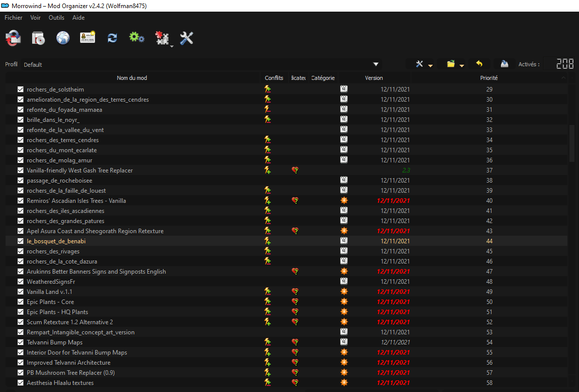
Task: Open the Profil Default dropdown
Action: click(x=376, y=64)
